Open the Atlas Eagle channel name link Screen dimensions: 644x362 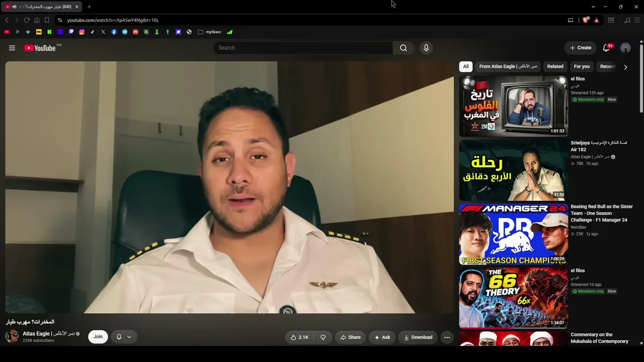(48, 334)
